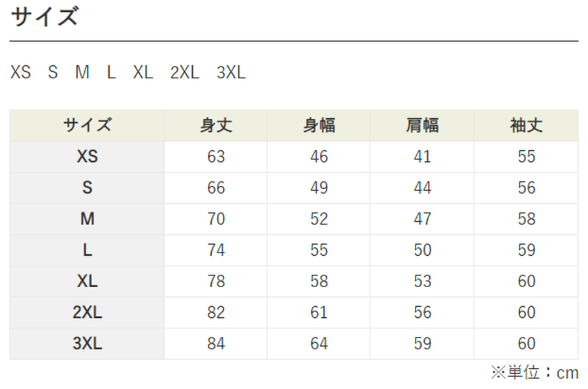Select the 3XL row label in table
Viewport: 588px width, 389px height.
coord(87,344)
